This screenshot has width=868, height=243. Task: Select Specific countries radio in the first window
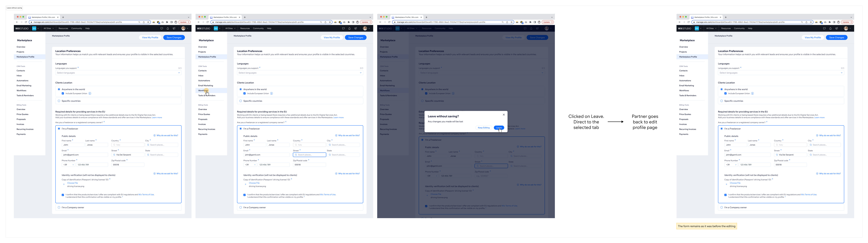pos(59,101)
